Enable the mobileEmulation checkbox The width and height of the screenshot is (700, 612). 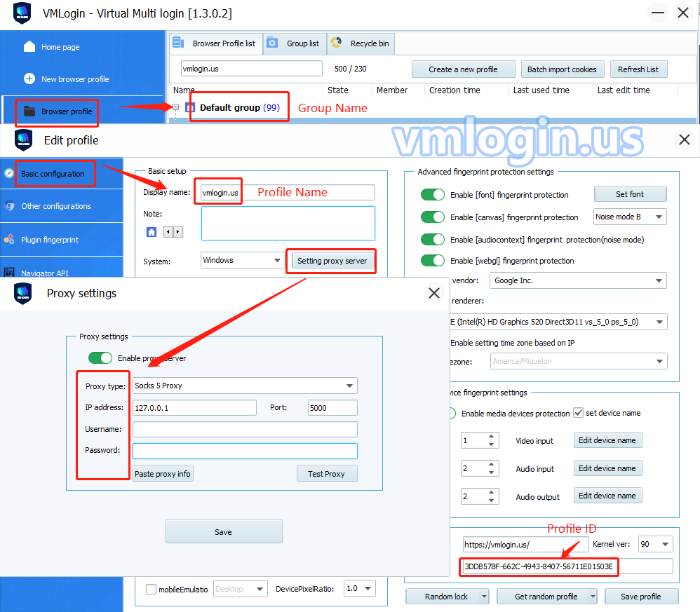[151, 590]
